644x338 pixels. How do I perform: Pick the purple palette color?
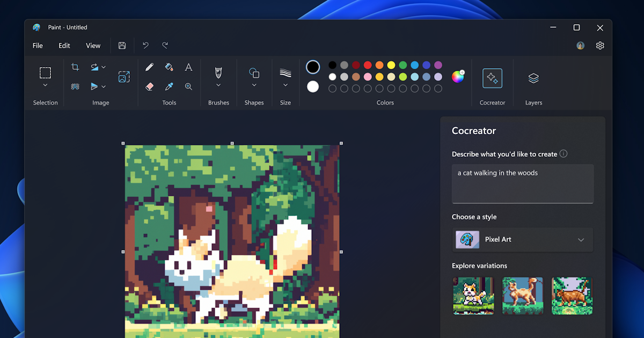coord(438,65)
